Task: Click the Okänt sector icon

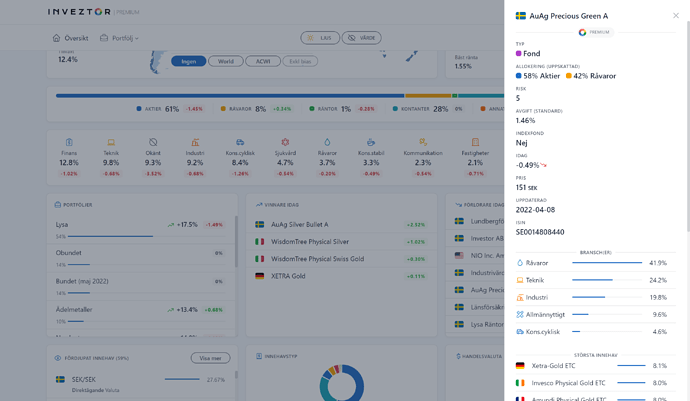Action: 153,142
